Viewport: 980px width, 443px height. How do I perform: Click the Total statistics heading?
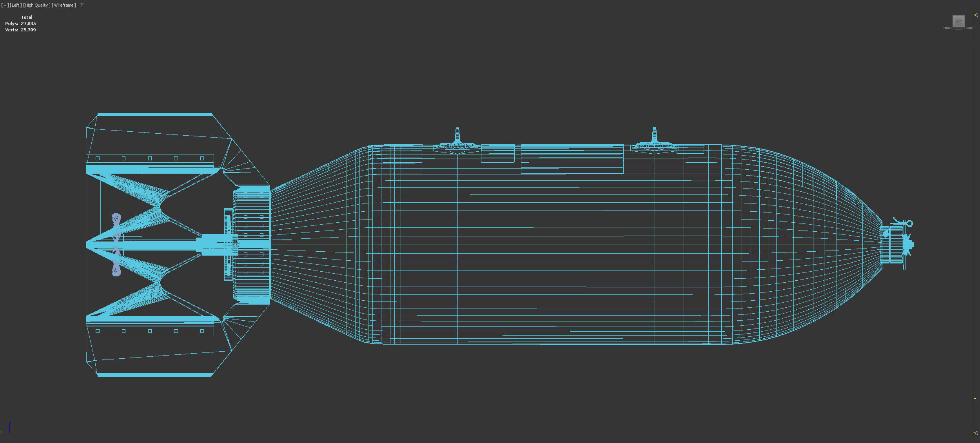[27, 17]
